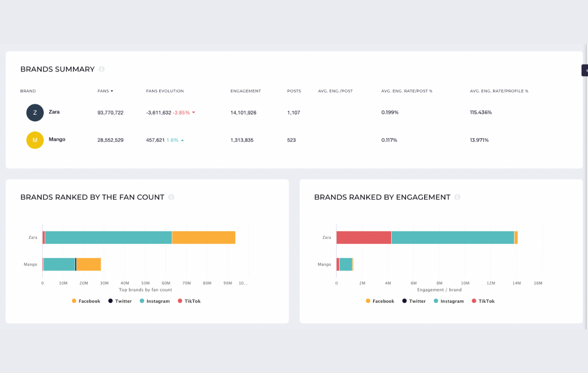The width and height of the screenshot is (588, 373).
Task: Click Zara's 115.436% rate per profile
Action: tap(481, 113)
